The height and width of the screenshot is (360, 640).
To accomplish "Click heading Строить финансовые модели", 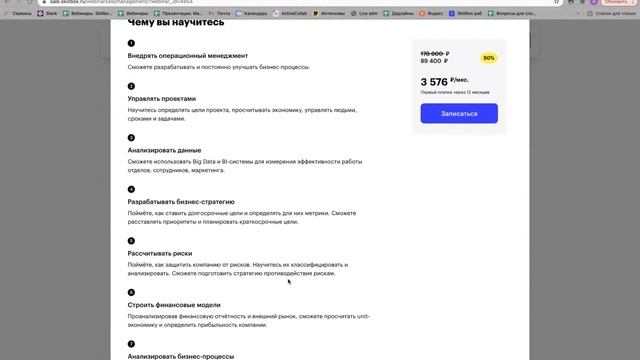I will pos(174,305).
